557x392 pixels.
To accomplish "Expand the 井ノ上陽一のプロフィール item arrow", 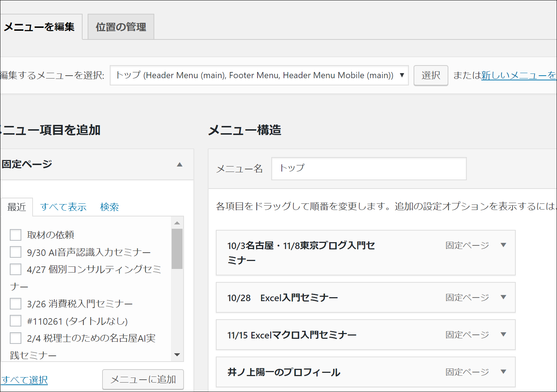I will point(503,372).
